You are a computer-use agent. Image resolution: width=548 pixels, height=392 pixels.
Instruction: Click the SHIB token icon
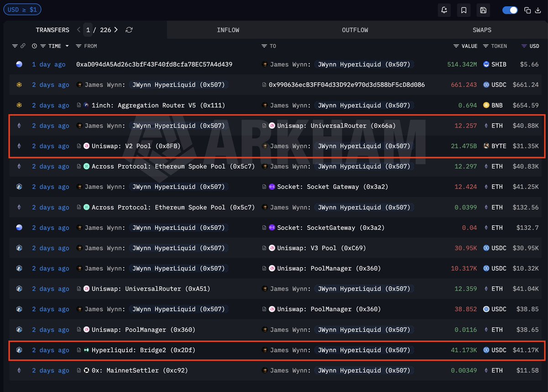(x=486, y=64)
